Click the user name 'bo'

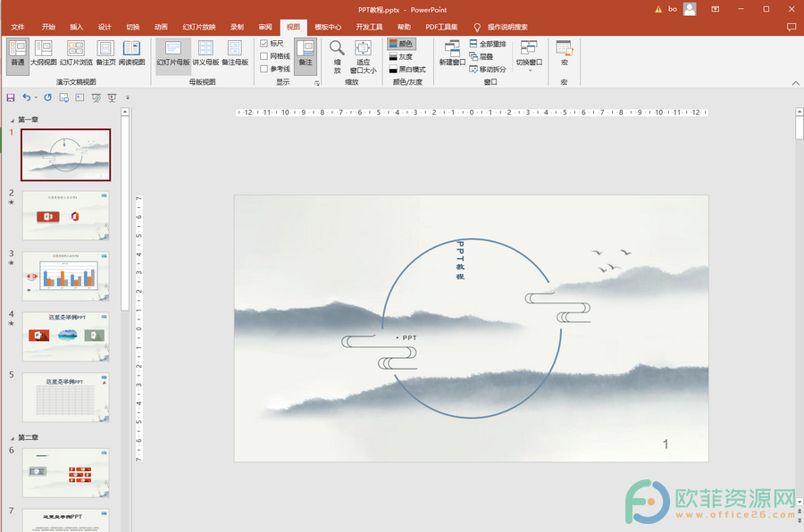coord(672,9)
